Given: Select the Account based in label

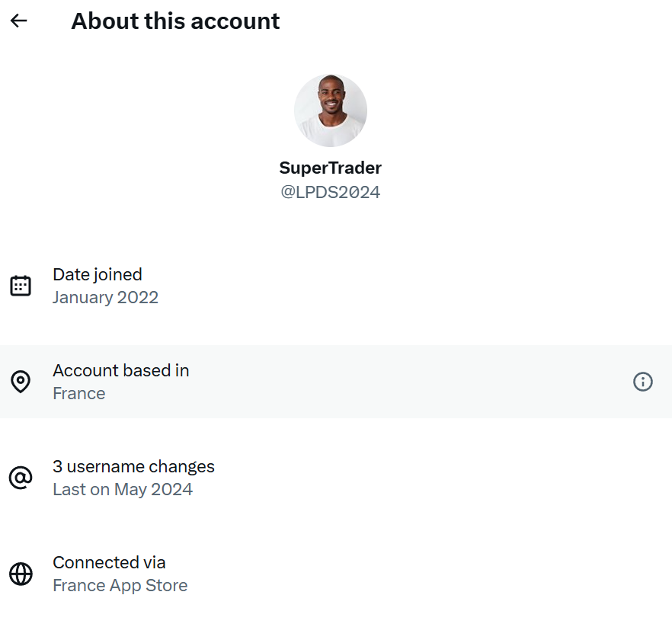Looking at the screenshot, I should pyautogui.click(x=121, y=370).
